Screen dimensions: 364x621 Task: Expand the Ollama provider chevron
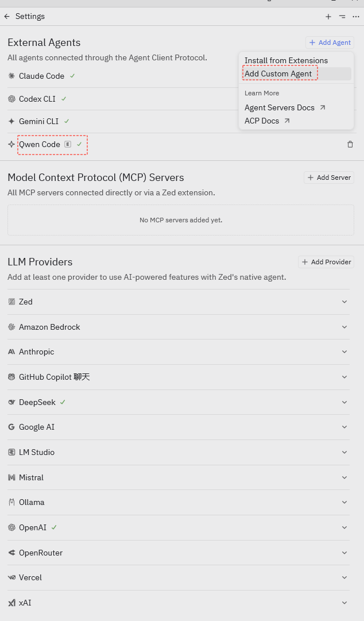[x=344, y=503]
